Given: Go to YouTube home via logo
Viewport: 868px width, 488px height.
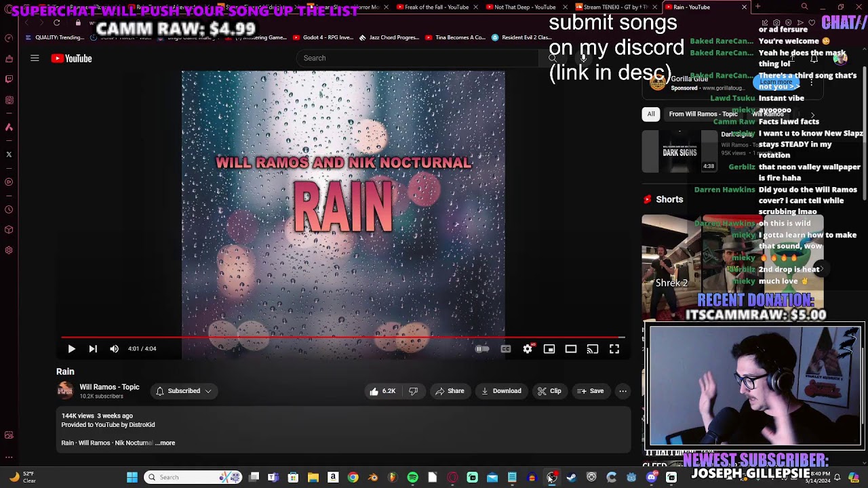Looking at the screenshot, I should pyautogui.click(x=71, y=58).
